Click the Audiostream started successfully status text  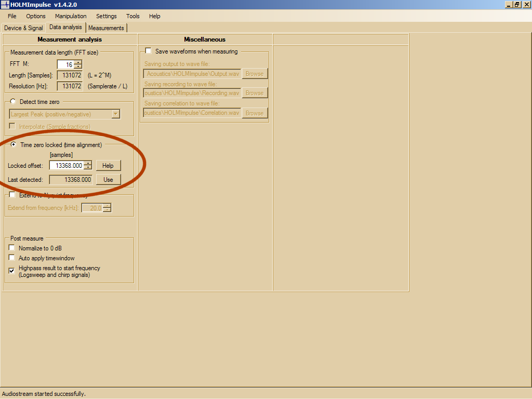(44, 394)
